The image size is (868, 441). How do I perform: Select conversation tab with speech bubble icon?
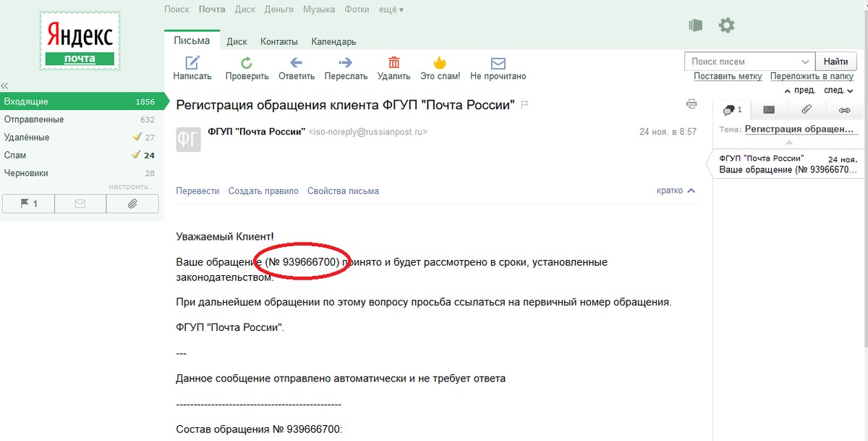[x=731, y=110]
